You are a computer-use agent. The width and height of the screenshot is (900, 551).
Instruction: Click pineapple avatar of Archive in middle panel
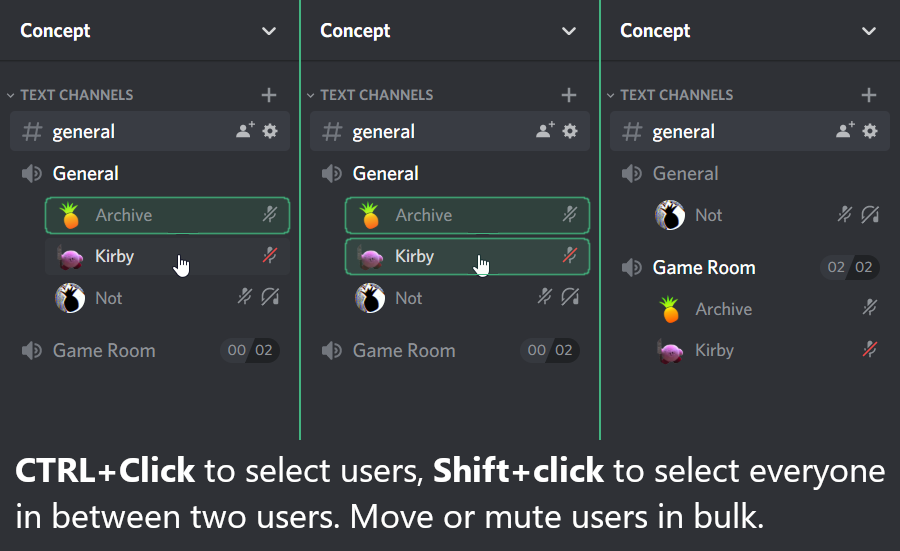point(369,215)
